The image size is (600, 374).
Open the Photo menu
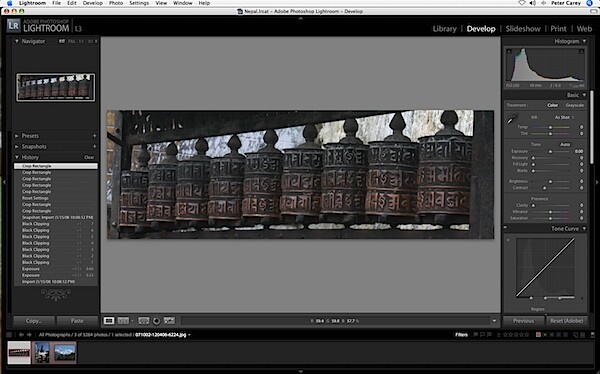[x=116, y=3]
